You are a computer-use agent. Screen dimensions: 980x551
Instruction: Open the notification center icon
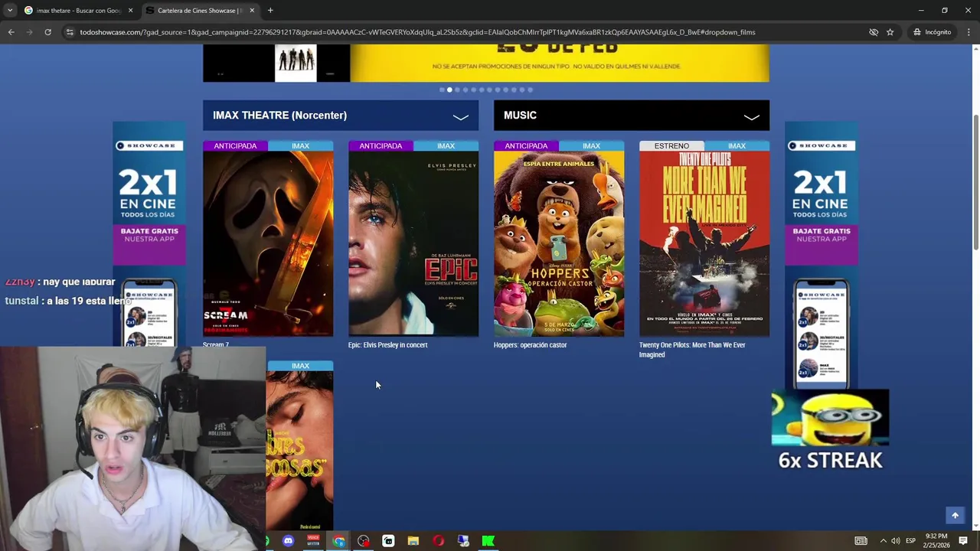click(x=963, y=541)
